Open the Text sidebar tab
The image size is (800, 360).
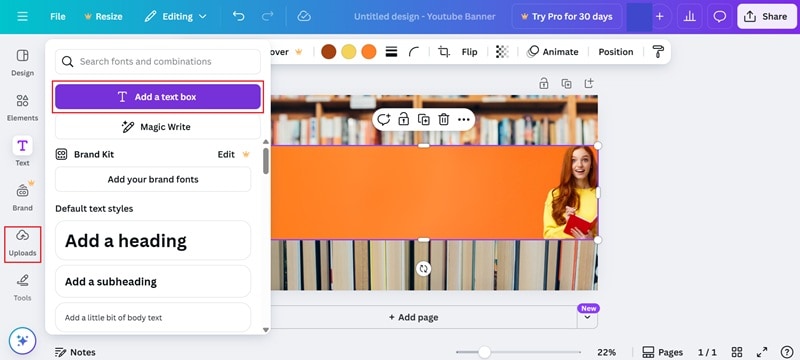[22, 152]
